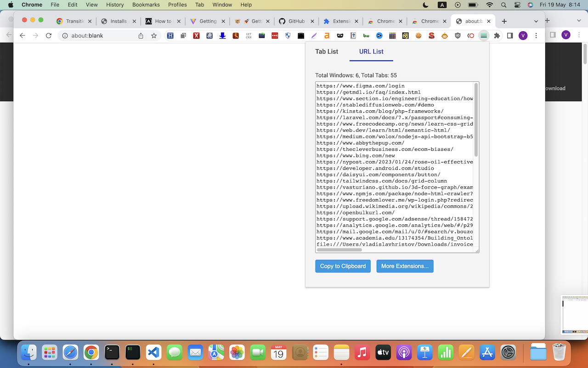Switch to the Tab List tab

click(x=327, y=52)
